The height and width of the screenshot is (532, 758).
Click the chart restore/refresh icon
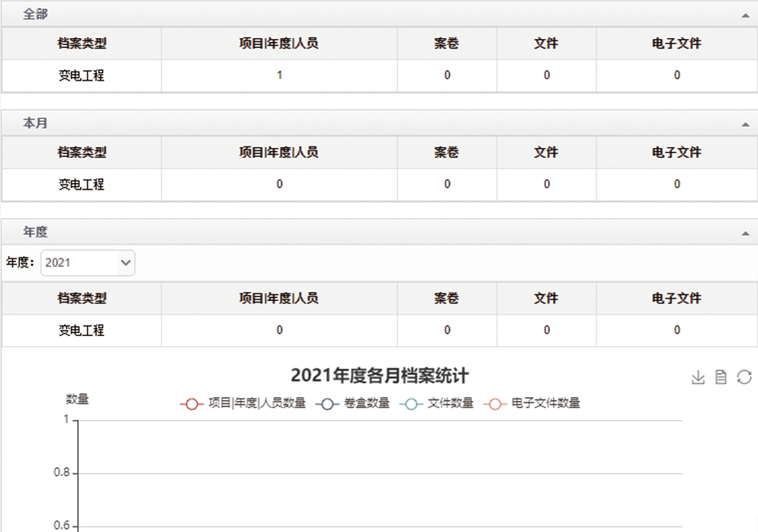click(744, 377)
